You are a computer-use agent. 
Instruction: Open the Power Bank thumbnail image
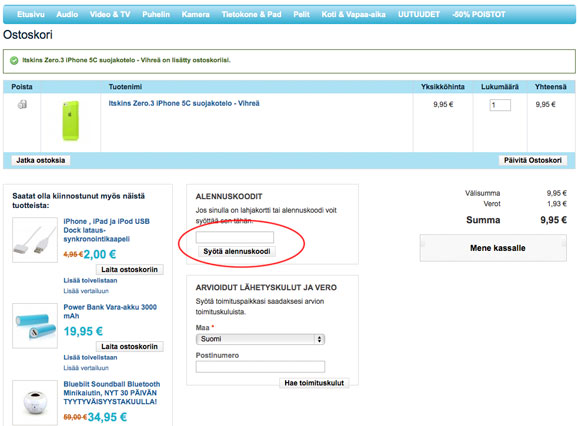(35, 326)
